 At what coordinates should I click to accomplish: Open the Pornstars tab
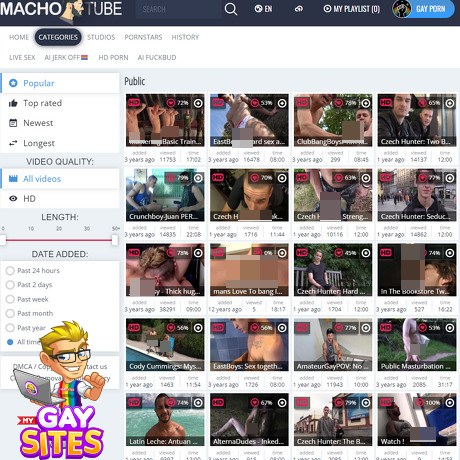(x=143, y=37)
